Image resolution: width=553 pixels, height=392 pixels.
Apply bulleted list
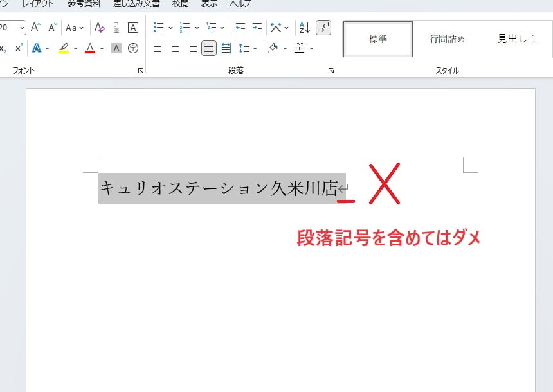click(x=159, y=27)
